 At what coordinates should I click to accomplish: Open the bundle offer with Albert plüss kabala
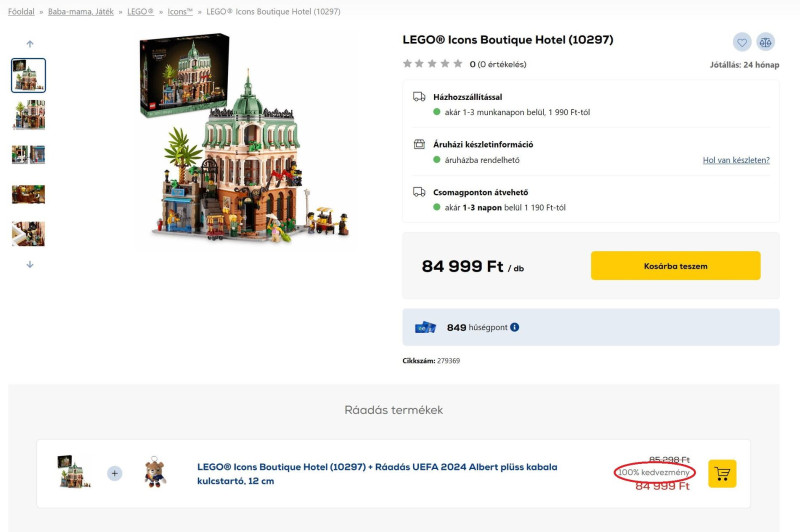tap(377, 473)
